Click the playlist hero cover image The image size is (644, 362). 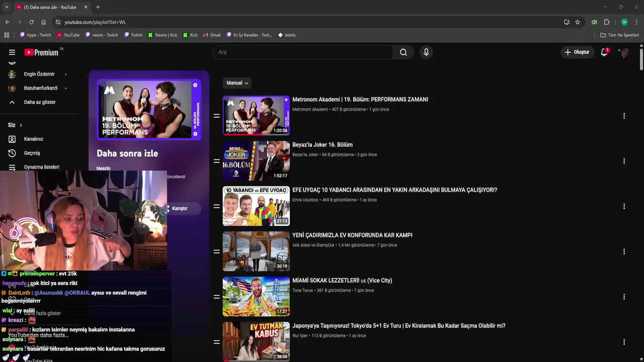(149, 110)
